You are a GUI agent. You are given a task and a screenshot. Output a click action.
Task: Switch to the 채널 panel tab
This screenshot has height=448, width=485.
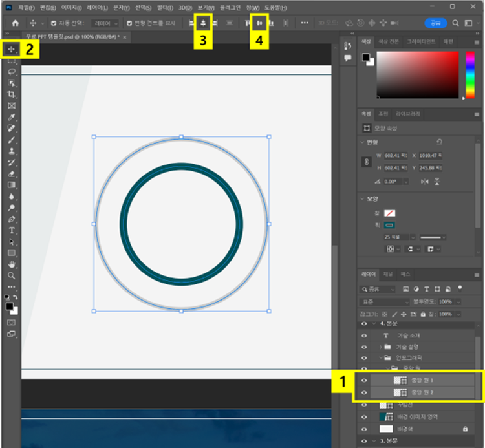tap(388, 274)
